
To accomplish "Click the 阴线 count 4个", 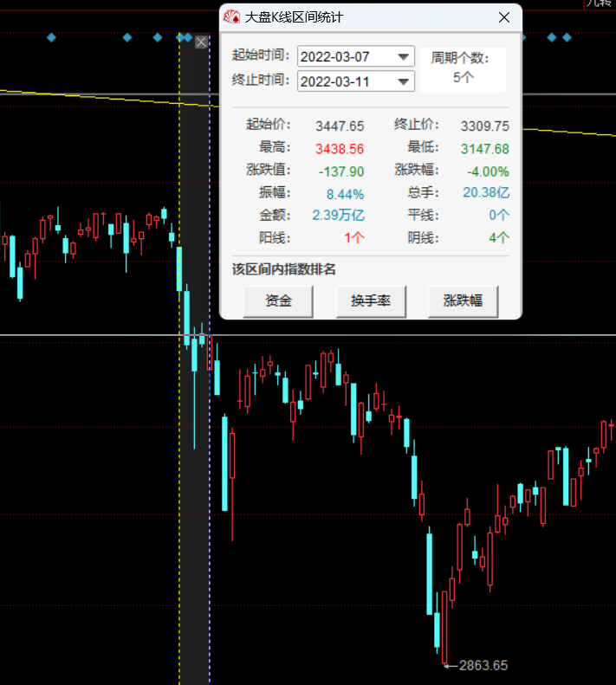I will click(499, 238).
